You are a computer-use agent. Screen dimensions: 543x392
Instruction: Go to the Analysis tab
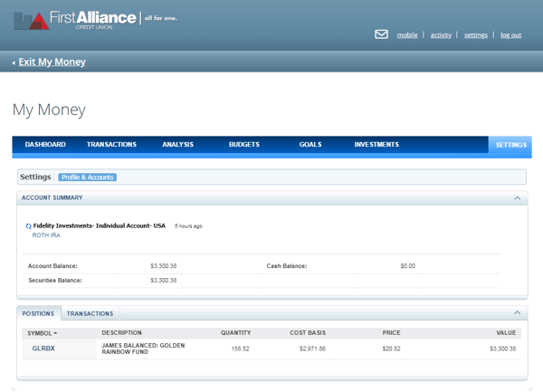(x=177, y=145)
